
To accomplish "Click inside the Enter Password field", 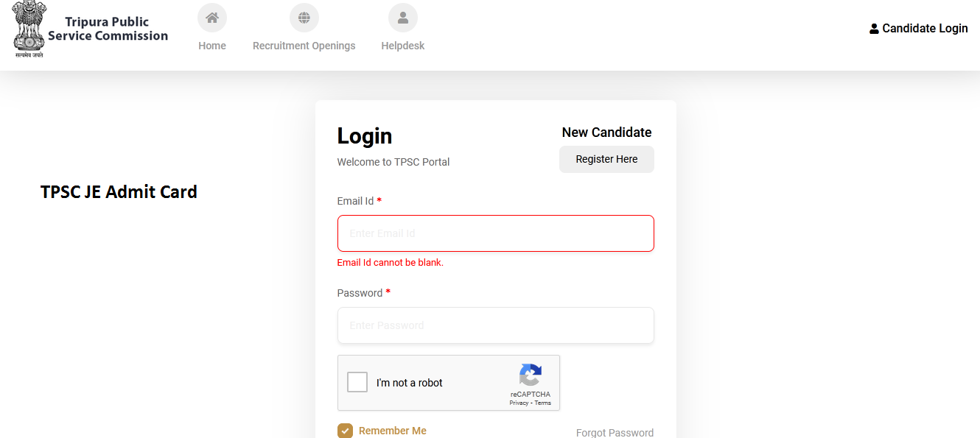I will 495,325.
